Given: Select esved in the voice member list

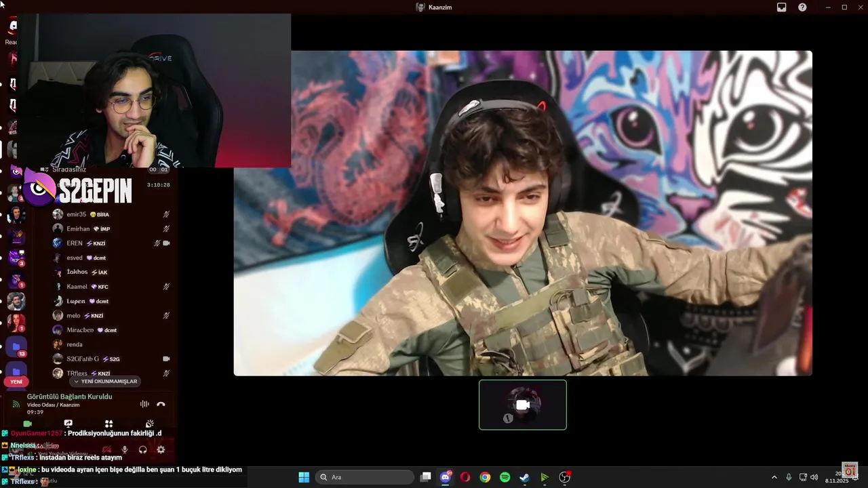Looking at the screenshot, I should [x=112, y=258].
